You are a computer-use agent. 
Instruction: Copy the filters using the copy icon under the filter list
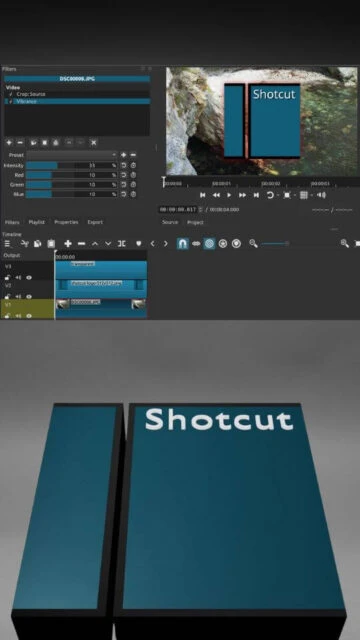33,142
